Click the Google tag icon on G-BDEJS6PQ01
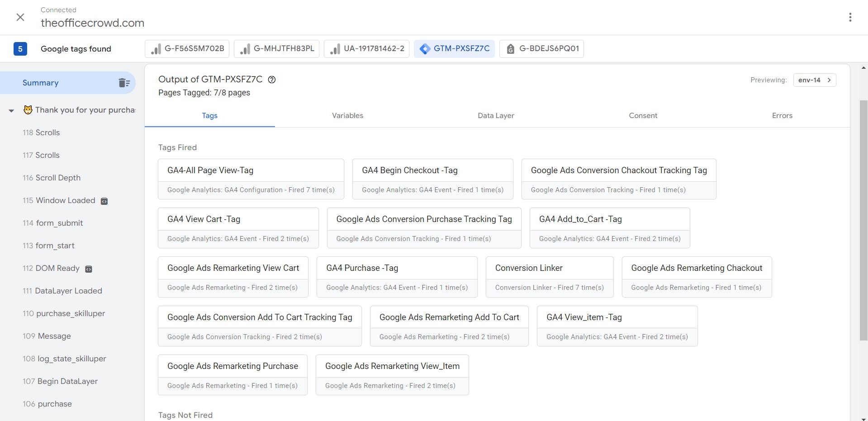This screenshot has height=421, width=868. pyautogui.click(x=511, y=48)
